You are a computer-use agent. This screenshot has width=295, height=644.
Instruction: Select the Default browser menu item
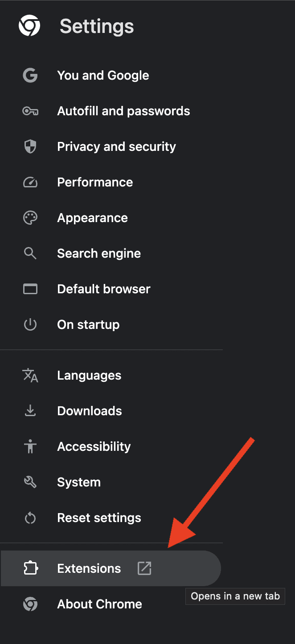coord(103,289)
